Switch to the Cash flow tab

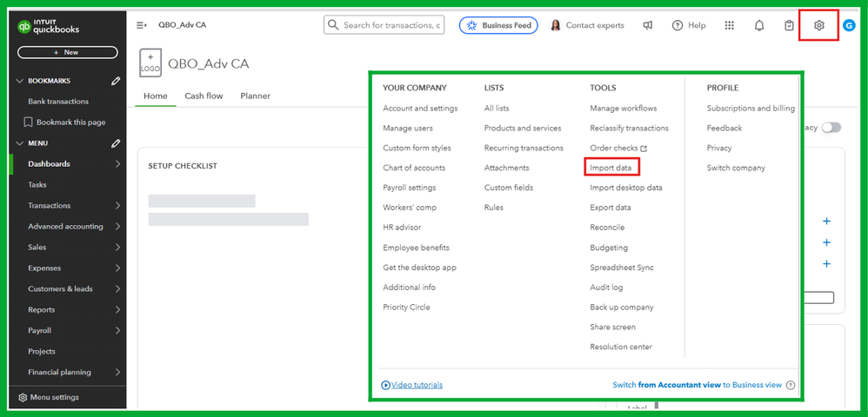204,96
